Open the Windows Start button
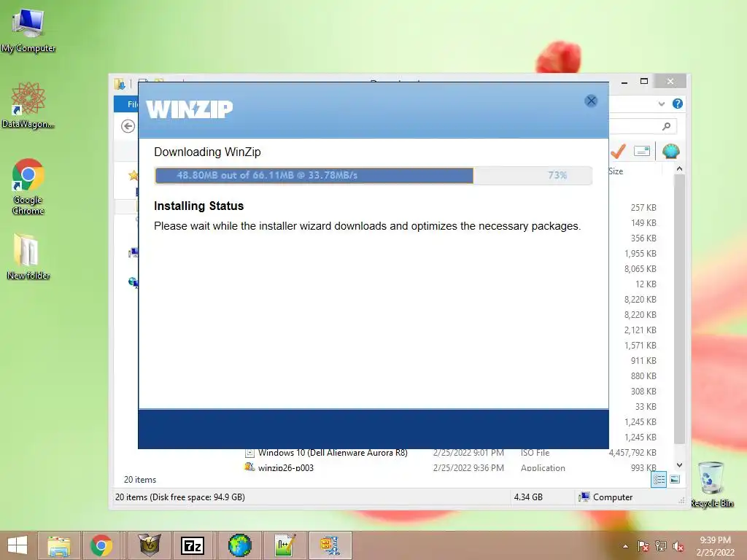 coord(18,545)
